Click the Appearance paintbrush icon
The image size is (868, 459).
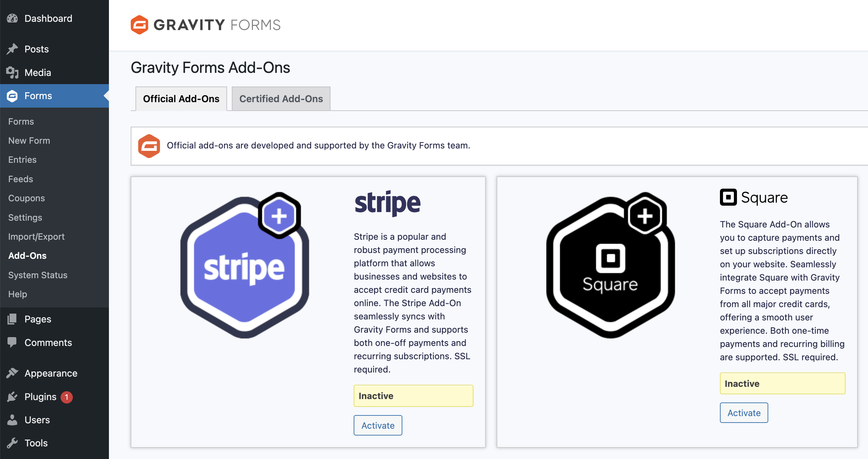(12, 373)
